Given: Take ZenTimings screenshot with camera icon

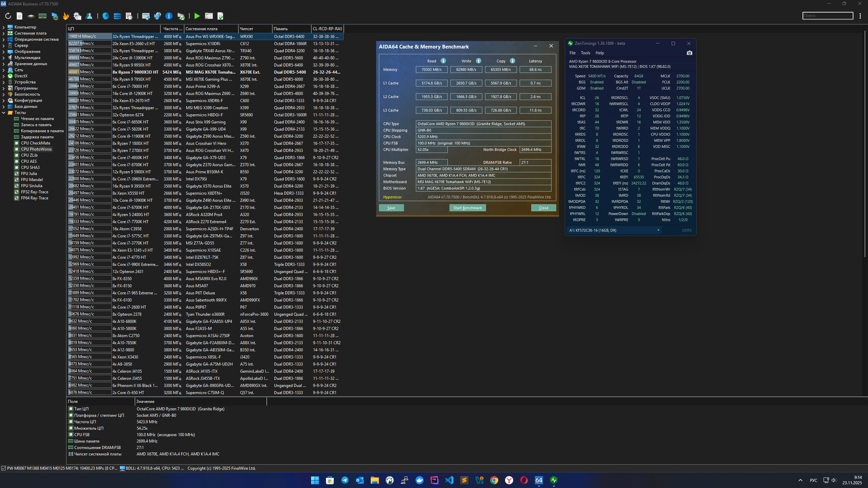Looking at the screenshot, I should pos(689,53).
